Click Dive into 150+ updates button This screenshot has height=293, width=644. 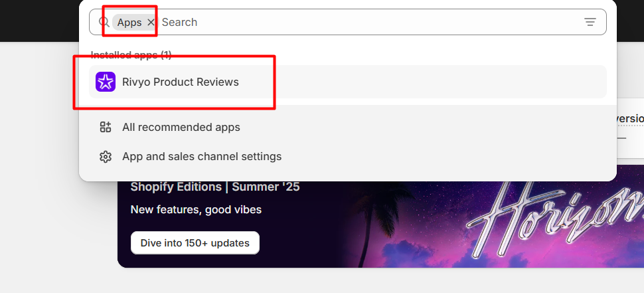pyautogui.click(x=195, y=243)
